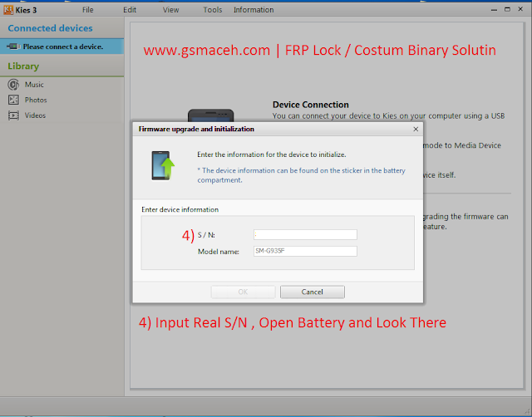Click the Enter device information label
532x417 pixels.
[x=180, y=209]
